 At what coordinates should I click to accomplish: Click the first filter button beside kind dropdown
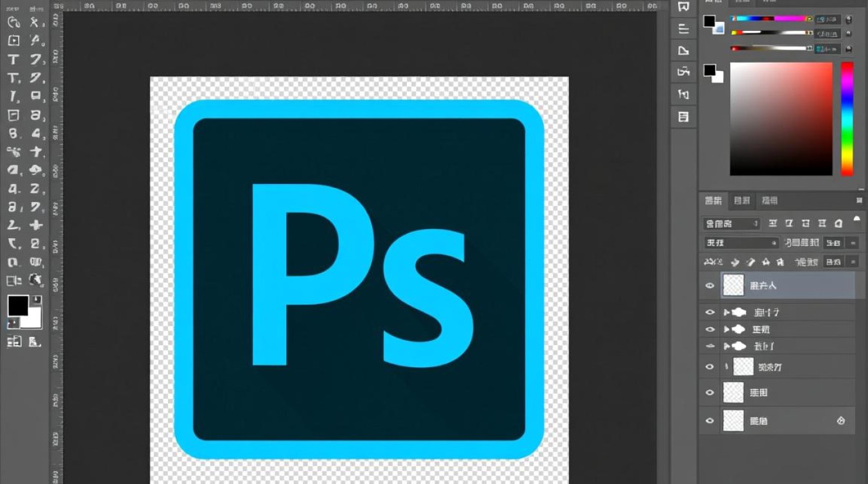(x=772, y=224)
